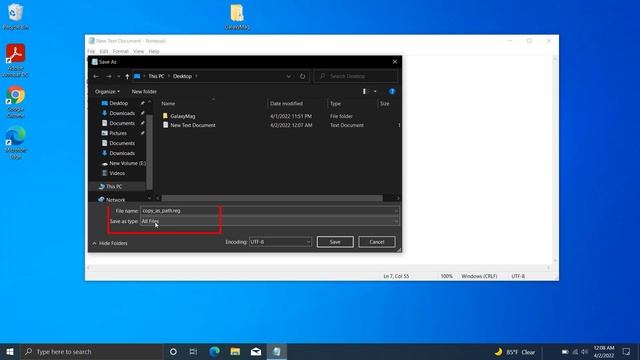Cancel the Save As dialog
This screenshot has width=640, height=360.
(377, 242)
